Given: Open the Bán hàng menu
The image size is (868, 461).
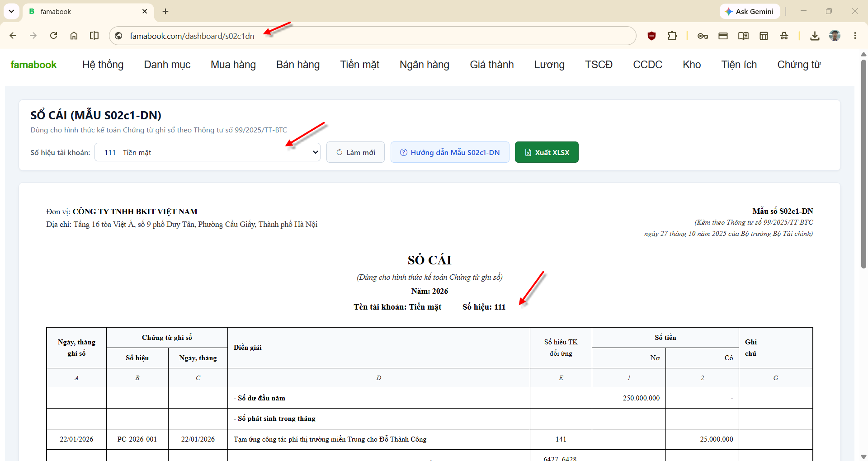Looking at the screenshot, I should point(298,65).
